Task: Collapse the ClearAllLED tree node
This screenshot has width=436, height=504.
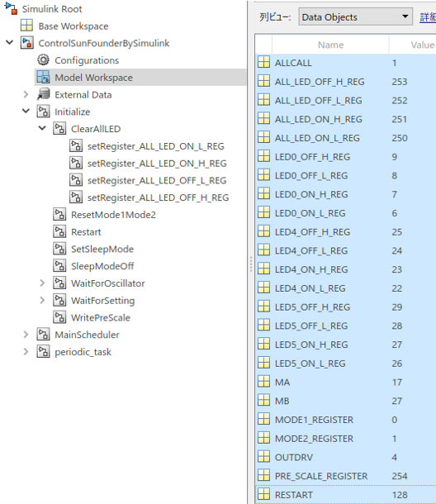Action: click(x=42, y=128)
